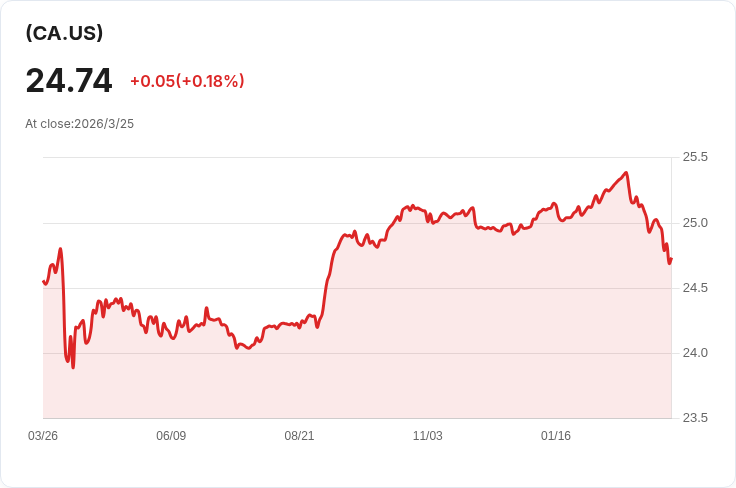The width and height of the screenshot is (736, 488).
Task: Select the 25.0 y-axis label
Action: pyautogui.click(x=695, y=222)
